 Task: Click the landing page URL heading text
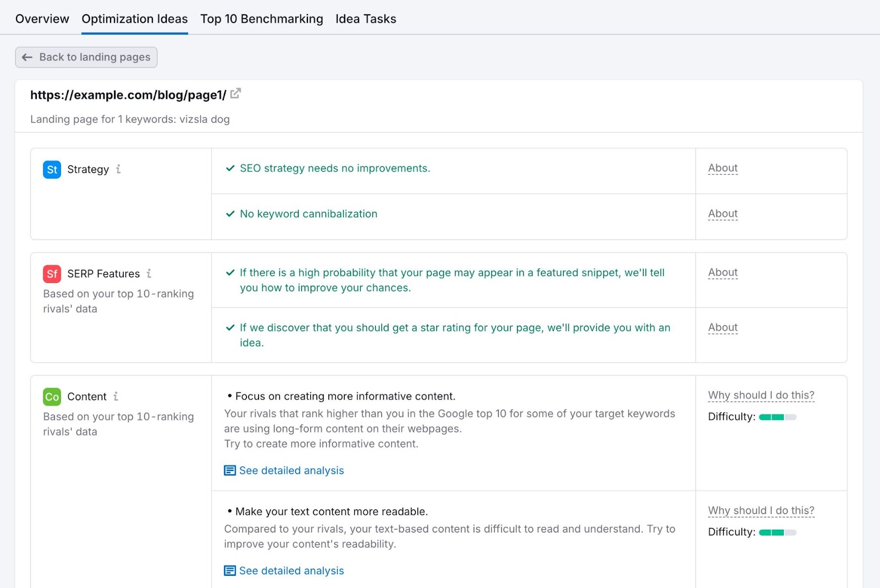click(128, 95)
